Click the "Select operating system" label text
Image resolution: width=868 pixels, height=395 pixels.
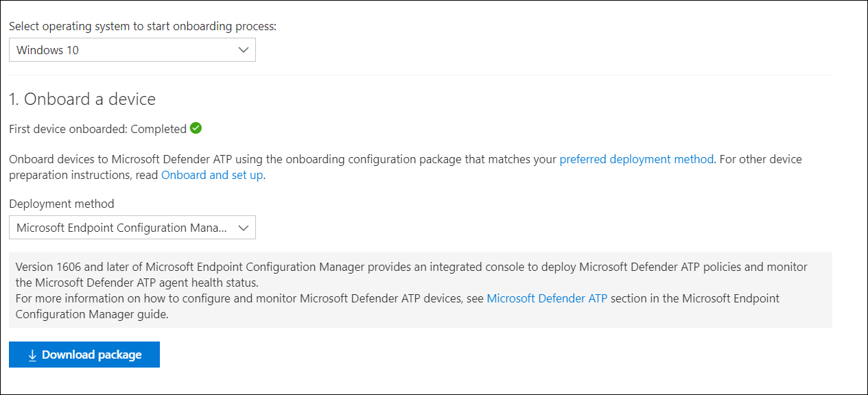click(142, 27)
